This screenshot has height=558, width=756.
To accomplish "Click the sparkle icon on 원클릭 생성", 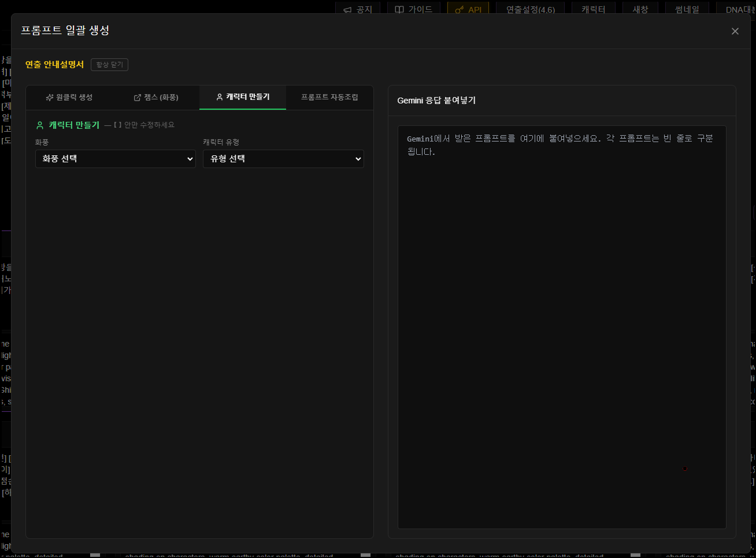I will click(x=50, y=97).
